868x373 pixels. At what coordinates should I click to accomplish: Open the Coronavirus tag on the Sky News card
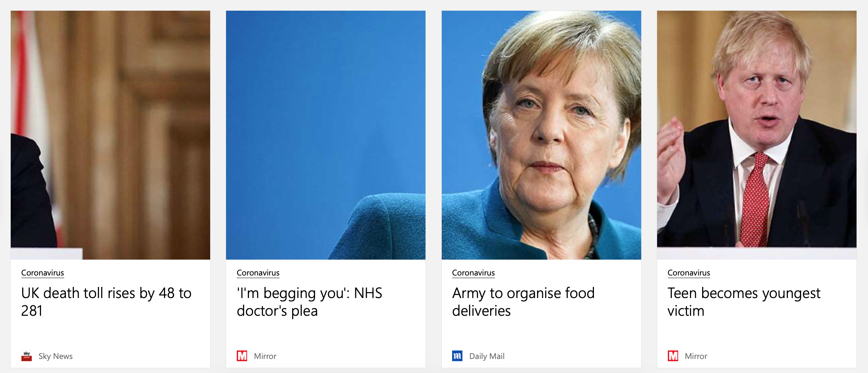(42, 273)
